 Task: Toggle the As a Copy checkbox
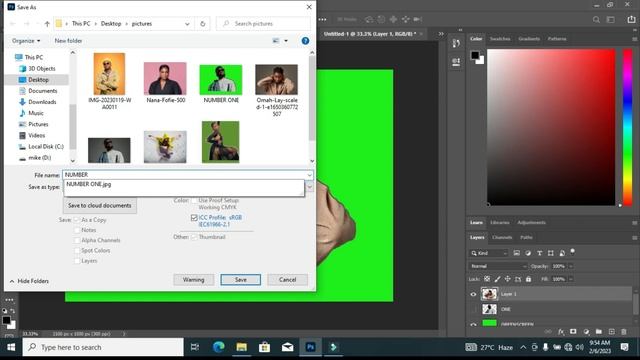pyautogui.click(x=76, y=220)
